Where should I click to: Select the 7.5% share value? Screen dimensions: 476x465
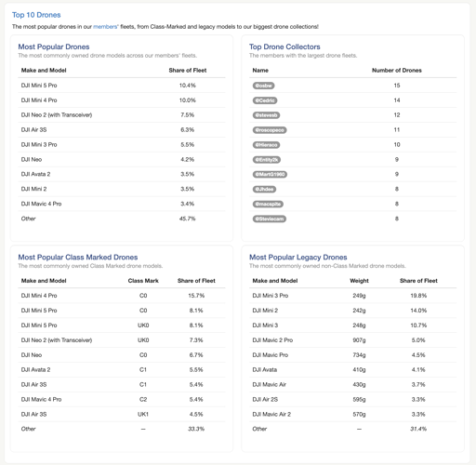(x=188, y=115)
